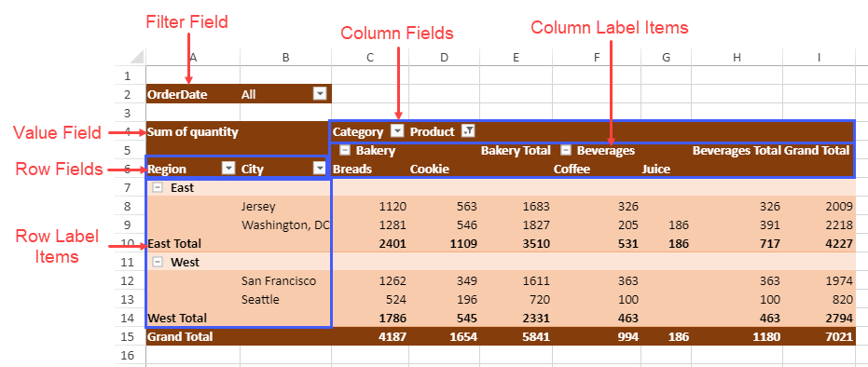This screenshot has width=868, height=367.
Task: Click the select-all corner triangle
Action: click(136, 57)
